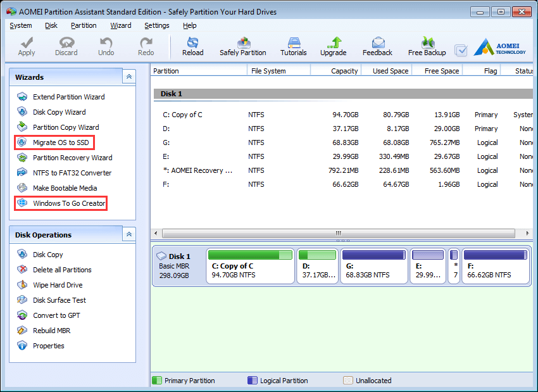Click the Redo arrow icon
538x392 pixels.
pyautogui.click(x=146, y=42)
